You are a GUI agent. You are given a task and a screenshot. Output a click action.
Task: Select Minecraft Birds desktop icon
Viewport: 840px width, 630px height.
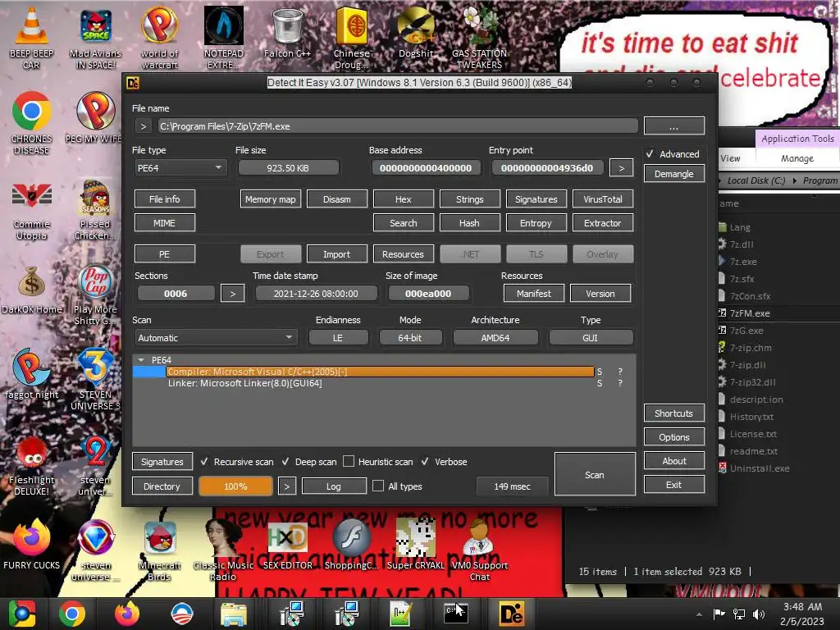coord(159,550)
